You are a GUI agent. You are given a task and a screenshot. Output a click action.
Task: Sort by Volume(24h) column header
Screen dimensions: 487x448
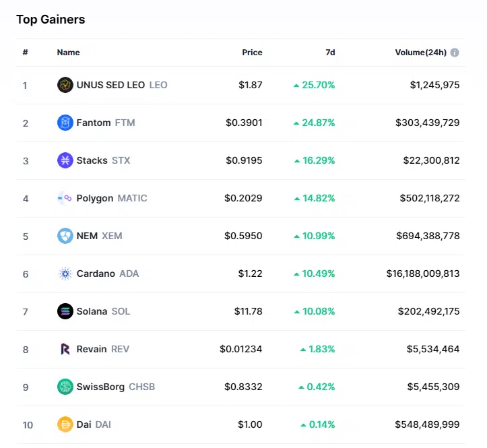click(420, 53)
